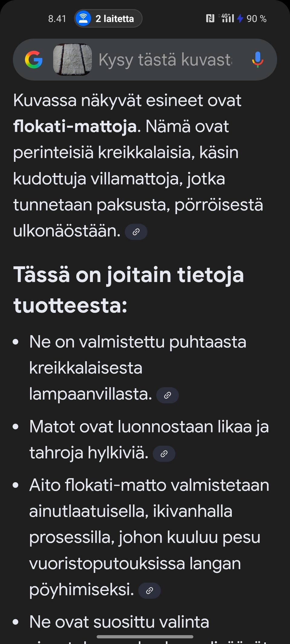
Task: Click the NFC icon in status bar
Action: coord(210,18)
